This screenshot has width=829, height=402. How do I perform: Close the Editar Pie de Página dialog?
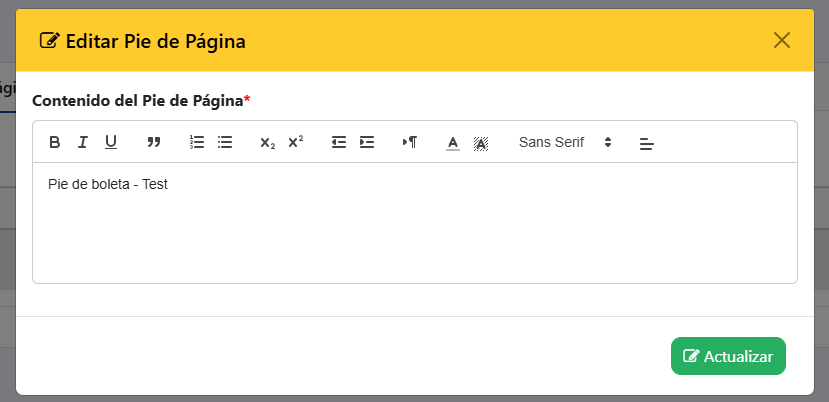[781, 40]
